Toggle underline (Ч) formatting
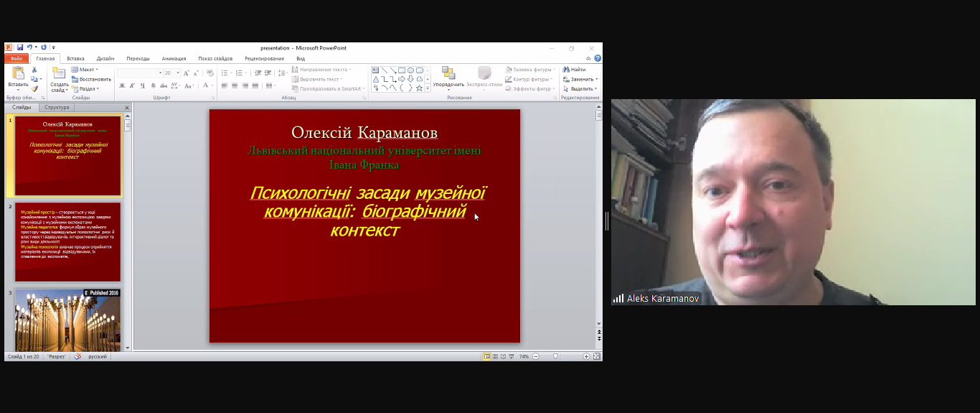 142,85
